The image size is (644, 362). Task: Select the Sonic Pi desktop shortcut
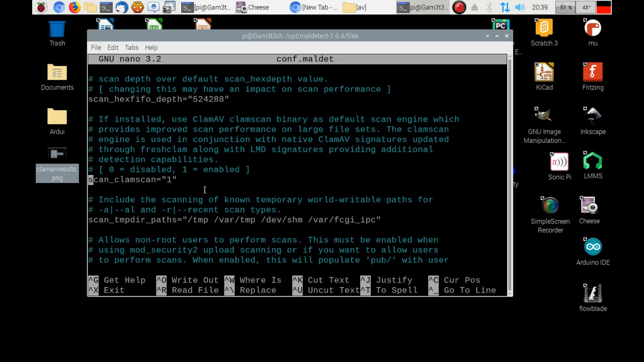(559, 166)
